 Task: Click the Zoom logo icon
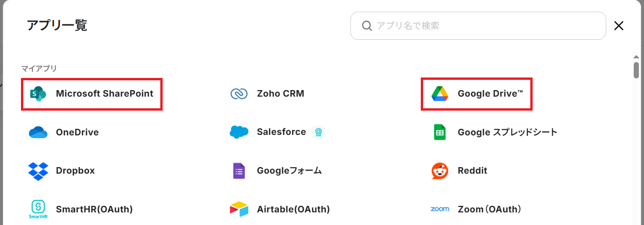click(439, 209)
